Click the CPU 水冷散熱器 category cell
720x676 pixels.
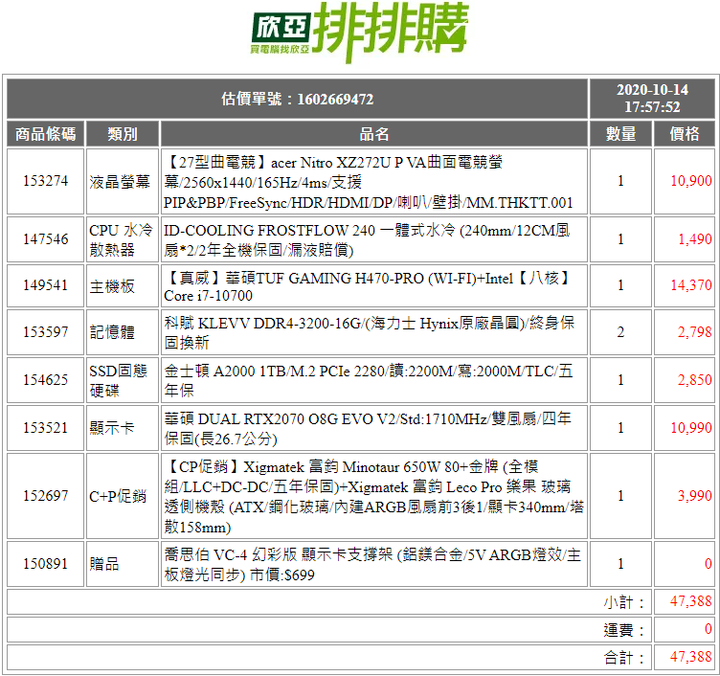(123, 239)
